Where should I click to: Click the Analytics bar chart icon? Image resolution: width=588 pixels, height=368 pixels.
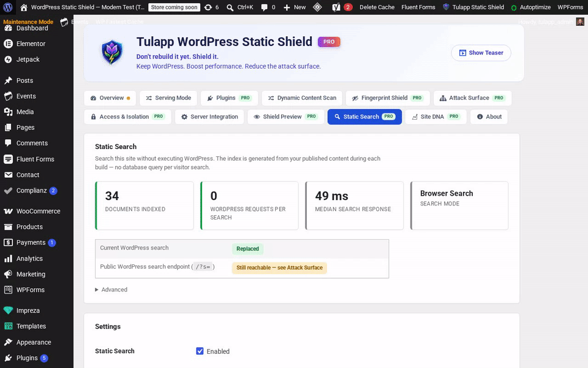pos(8,258)
